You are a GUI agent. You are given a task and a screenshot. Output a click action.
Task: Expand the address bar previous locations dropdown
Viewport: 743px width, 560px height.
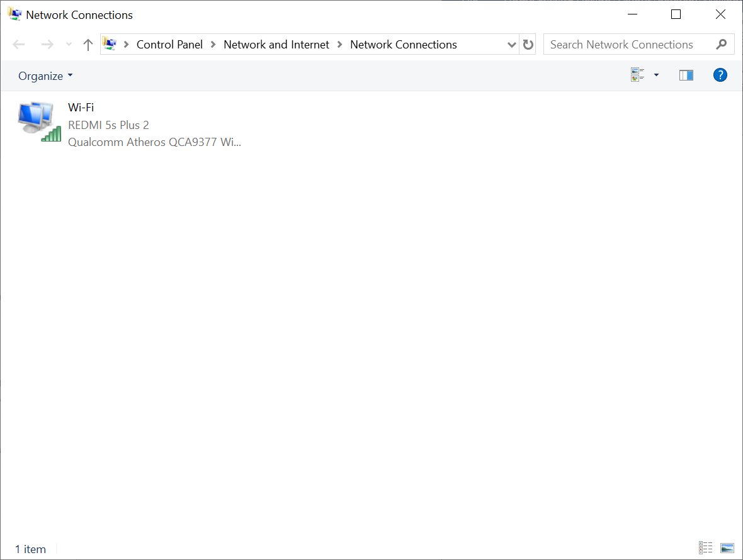(x=511, y=45)
